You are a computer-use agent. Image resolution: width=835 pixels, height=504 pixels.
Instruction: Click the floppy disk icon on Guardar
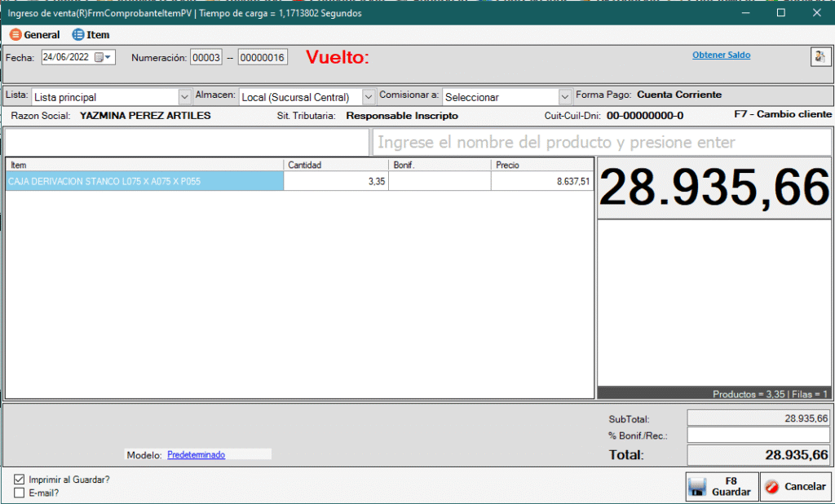point(697,487)
